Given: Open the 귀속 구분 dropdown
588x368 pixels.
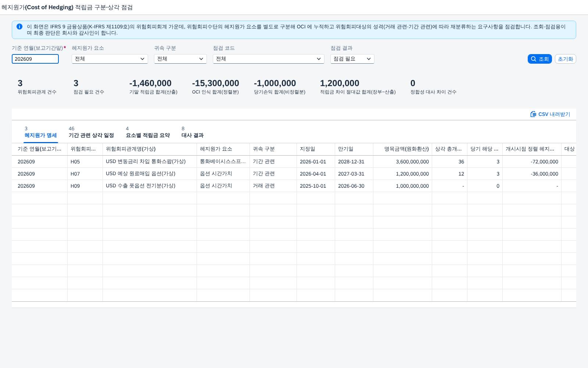Looking at the screenshot, I should click(180, 59).
